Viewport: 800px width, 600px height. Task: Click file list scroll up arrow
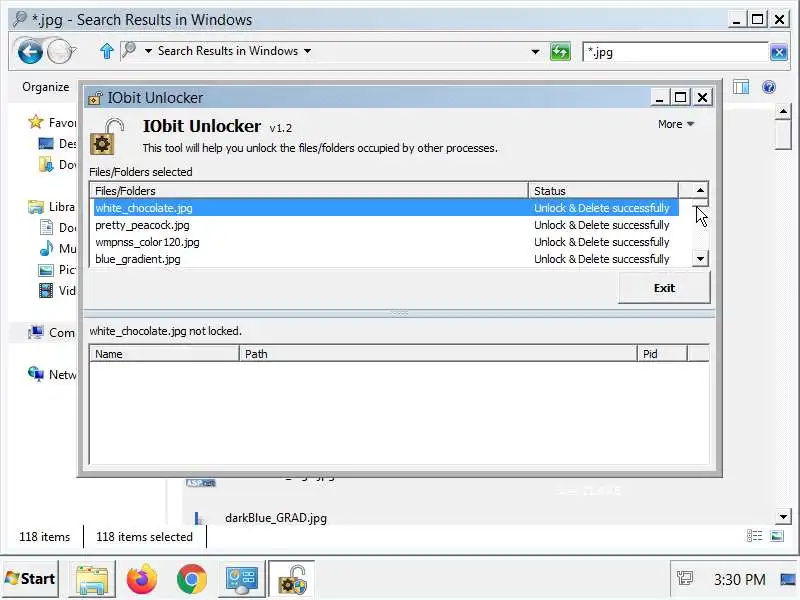700,190
